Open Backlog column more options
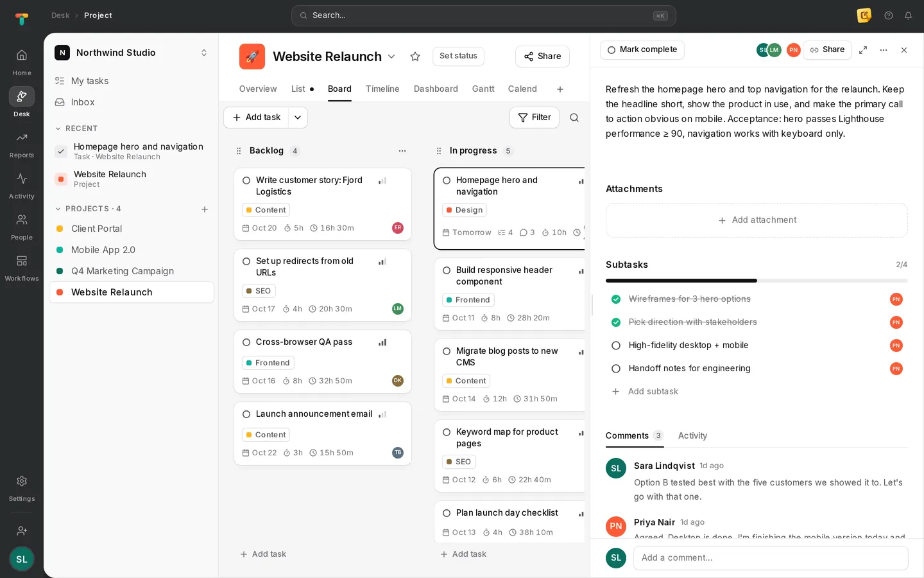Image resolution: width=924 pixels, height=578 pixels. [402, 151]
